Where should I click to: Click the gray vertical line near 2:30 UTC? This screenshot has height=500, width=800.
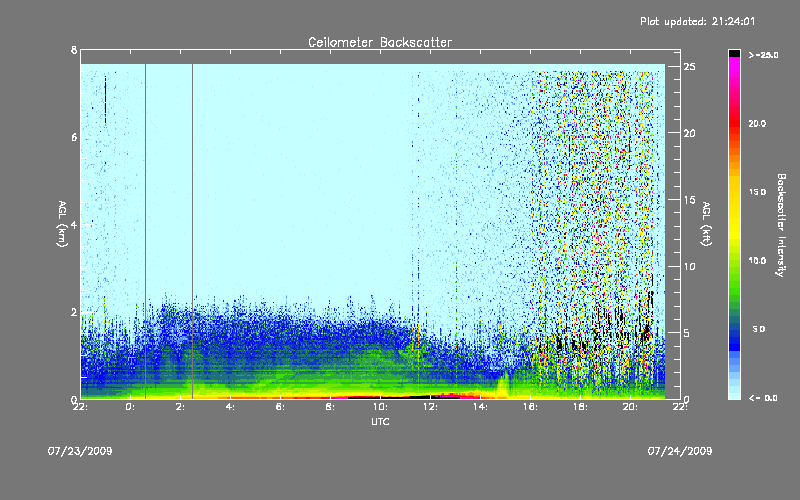[192, 231]
